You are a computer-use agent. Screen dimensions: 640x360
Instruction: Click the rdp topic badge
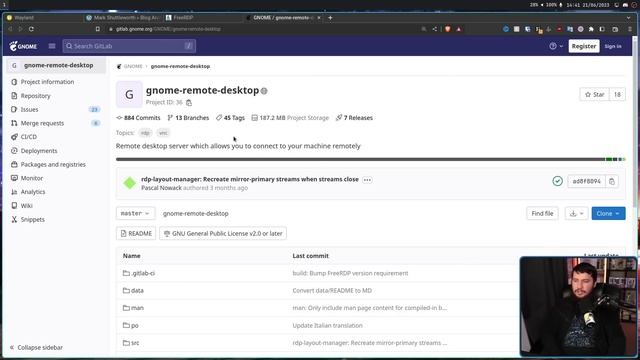pos(145,133)
